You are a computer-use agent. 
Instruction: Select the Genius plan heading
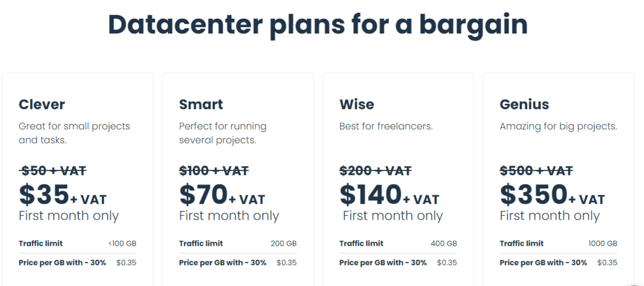tap(525, 104)
